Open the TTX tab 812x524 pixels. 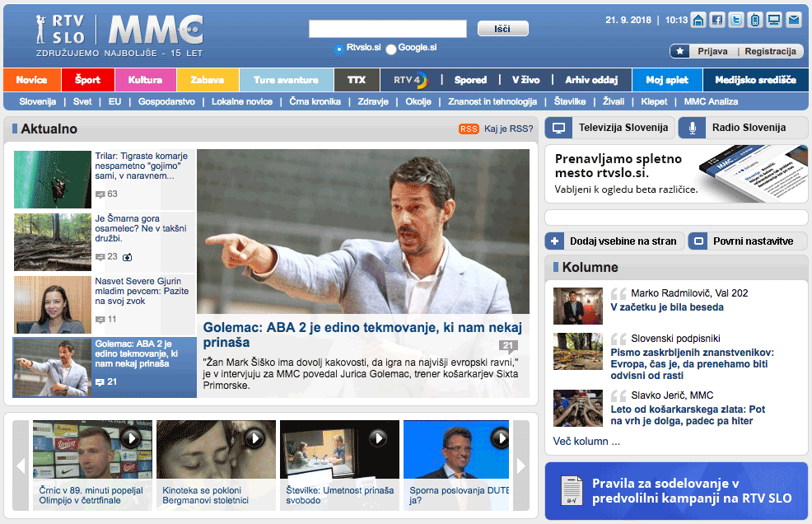pyautogui.click(x=357, y=80)
